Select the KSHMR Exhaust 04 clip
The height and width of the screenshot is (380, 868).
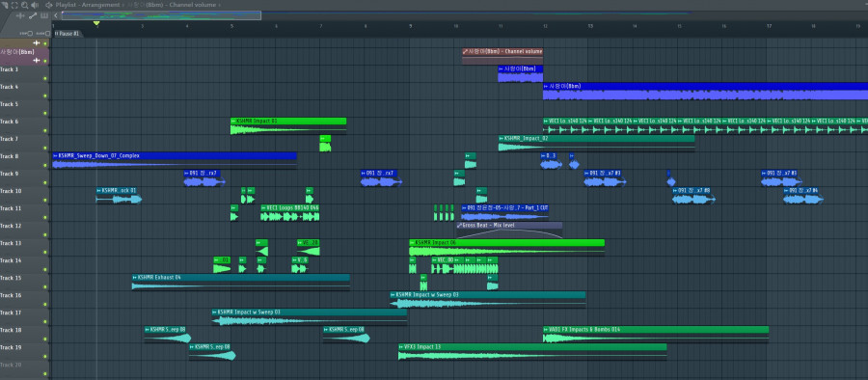[x=241, y=282]
